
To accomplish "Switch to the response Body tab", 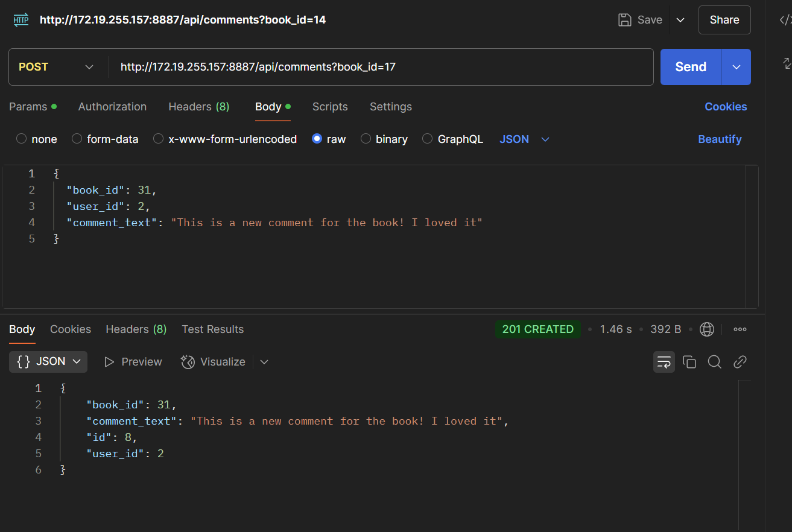I will coord(22,329).
